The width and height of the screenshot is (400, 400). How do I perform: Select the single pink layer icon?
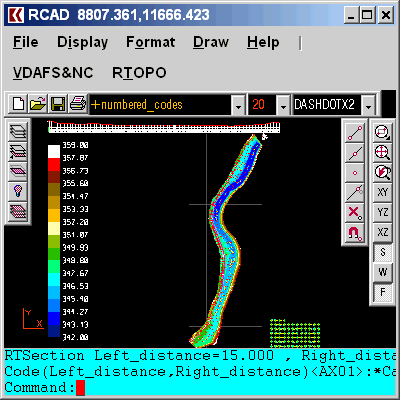point(18,172)
